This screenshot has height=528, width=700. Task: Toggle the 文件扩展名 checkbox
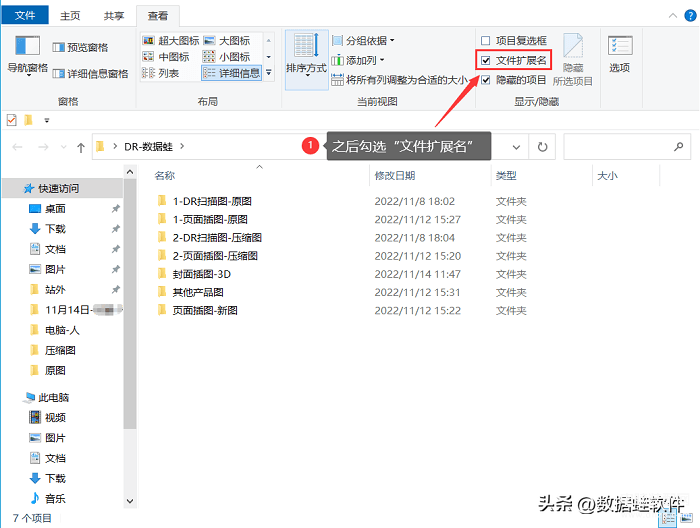click(486, 60)
